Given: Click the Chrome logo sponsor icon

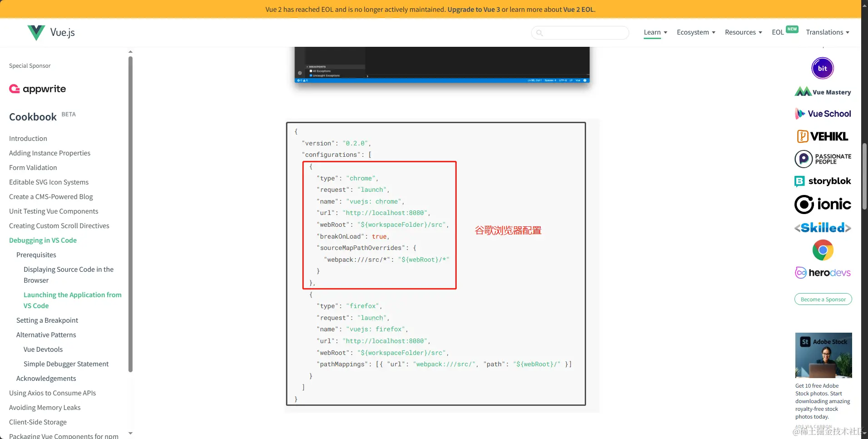Looking at the screenshot, I should click(x=823, y=250).
